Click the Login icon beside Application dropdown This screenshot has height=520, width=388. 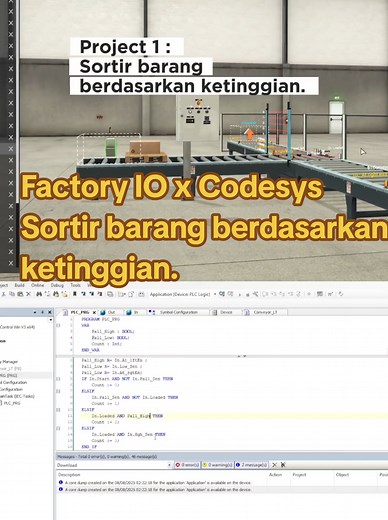click(x=222, y=294)
